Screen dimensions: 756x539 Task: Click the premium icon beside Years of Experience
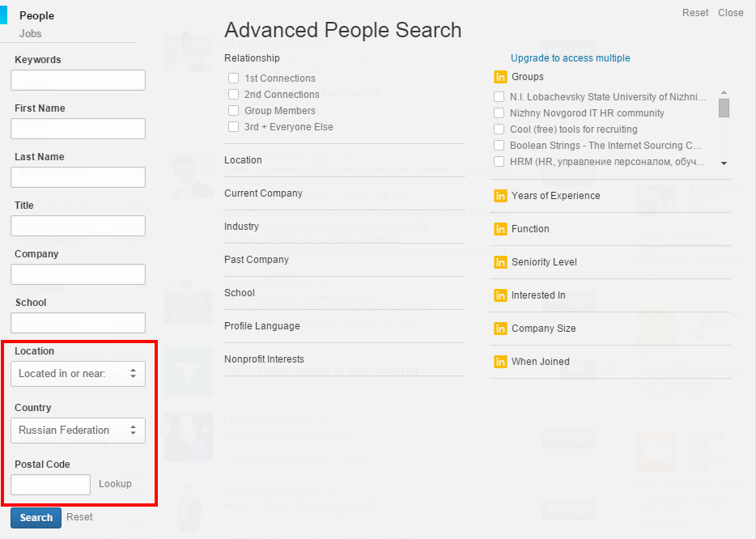coord(500,196)
